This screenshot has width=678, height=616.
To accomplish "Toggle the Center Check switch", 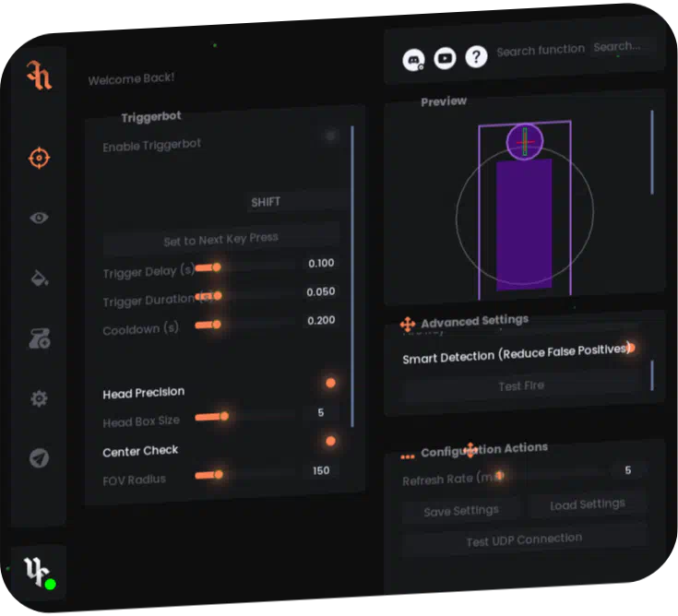I will [330, 442].
